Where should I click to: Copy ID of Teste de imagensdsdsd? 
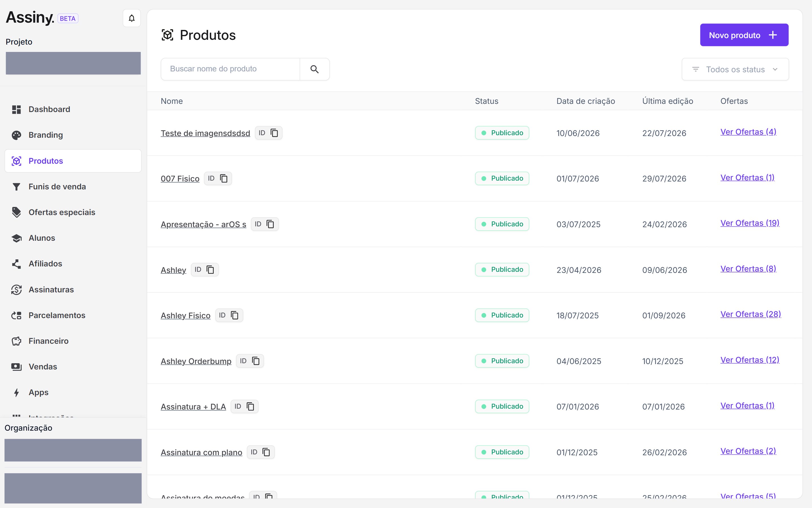click(x=274, y=133)
